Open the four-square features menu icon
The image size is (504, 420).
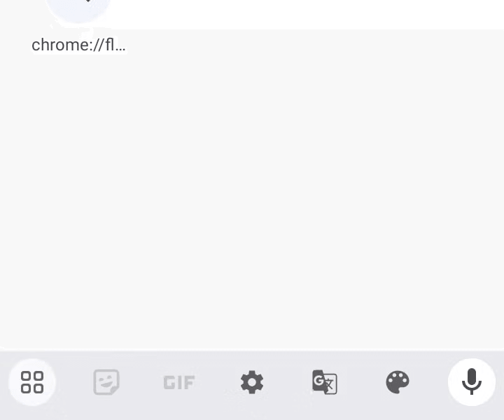(32, 382)
